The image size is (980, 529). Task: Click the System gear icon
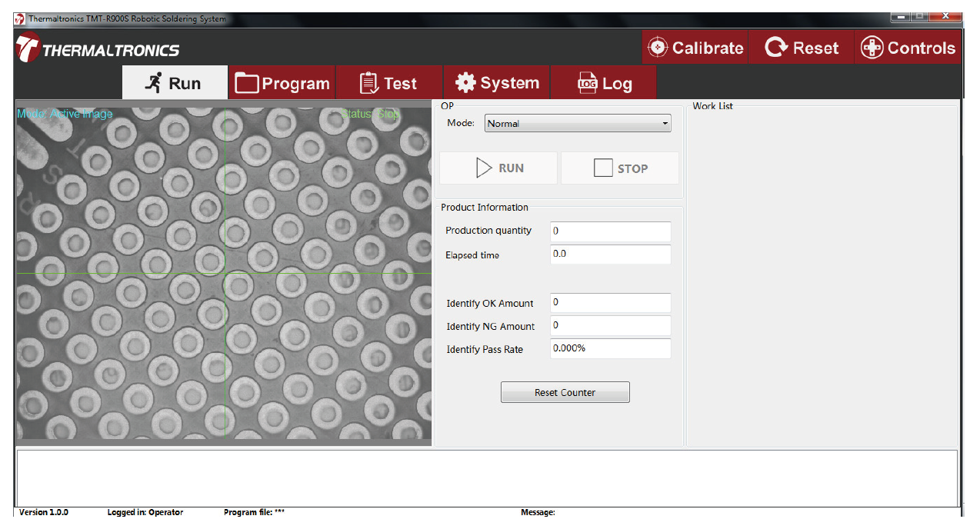[465, 83]
